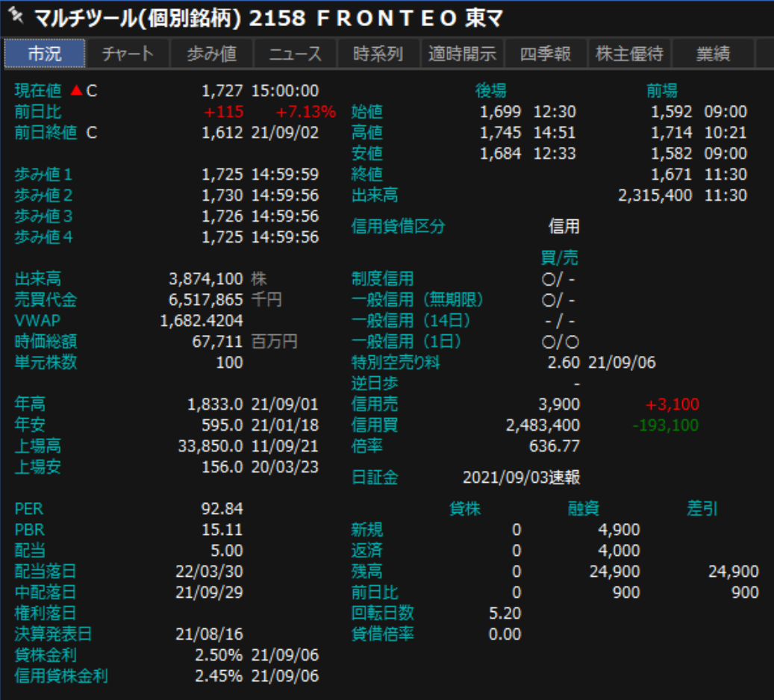
Task: Click VWAP value 1,682.4204
Action: tap(202, 321)
